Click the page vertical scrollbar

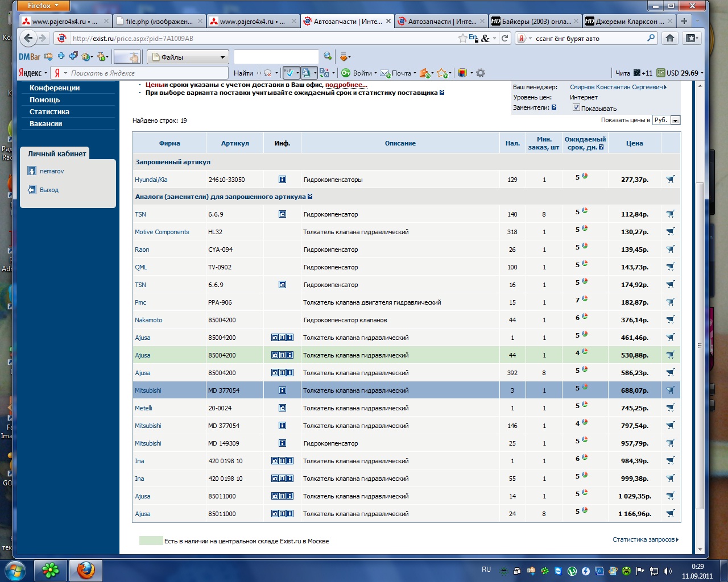(700, 341)
